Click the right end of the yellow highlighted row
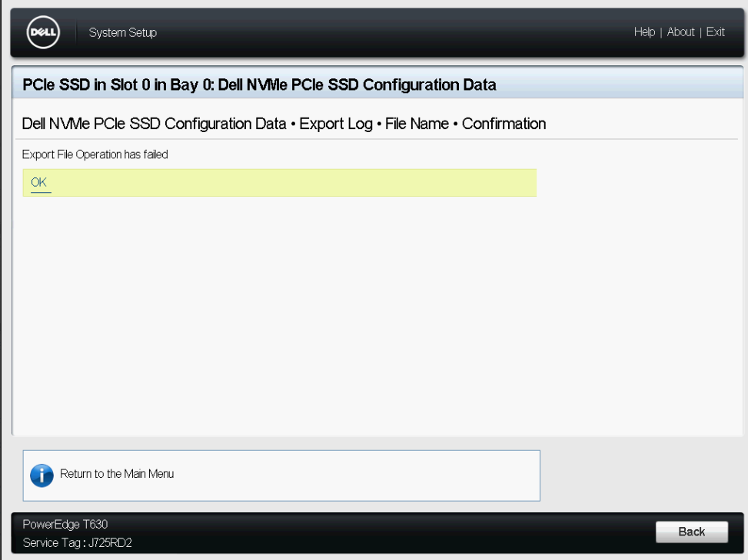Image resolution: width=748 pixels, height=560 pixels. (x=523, y=183)
